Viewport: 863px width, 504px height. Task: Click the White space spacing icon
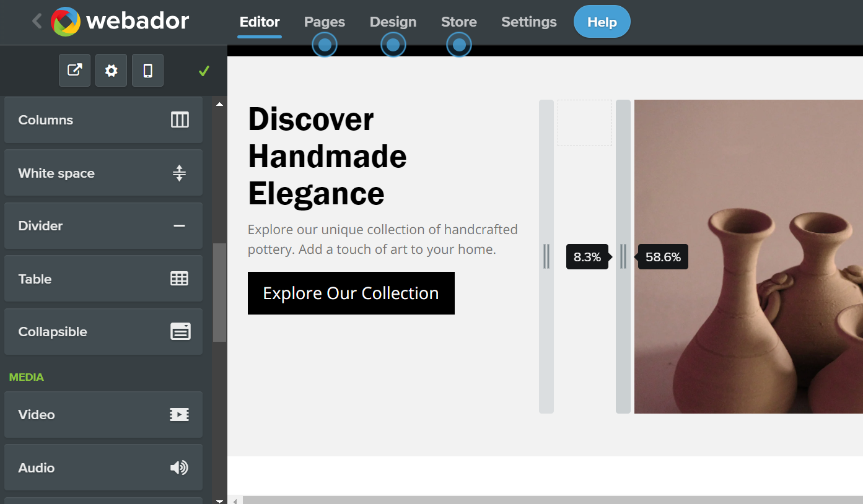(x=180, y=173)
